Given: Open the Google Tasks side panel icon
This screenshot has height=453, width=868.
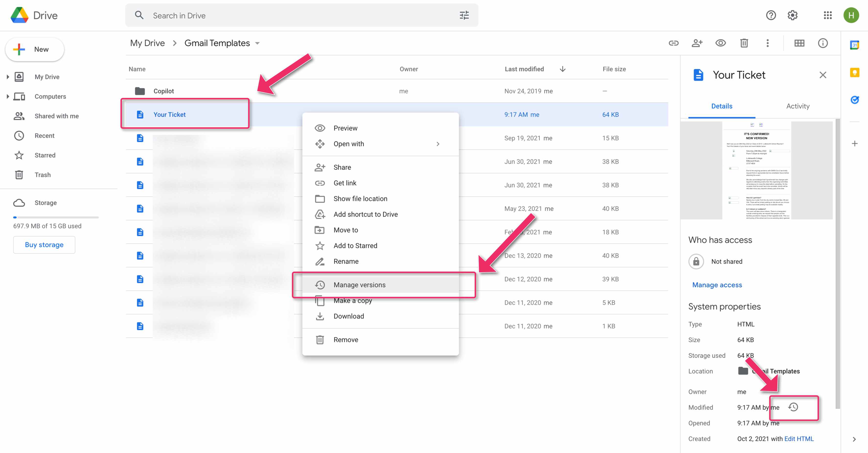Looking at the screenshot, I should pyautogui.click(x=854, y=100).
